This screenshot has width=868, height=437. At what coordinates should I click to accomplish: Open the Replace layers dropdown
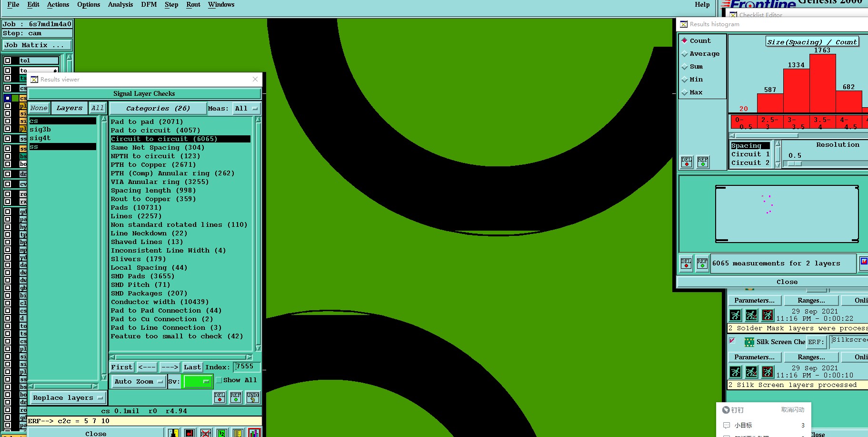click(68, 397)
